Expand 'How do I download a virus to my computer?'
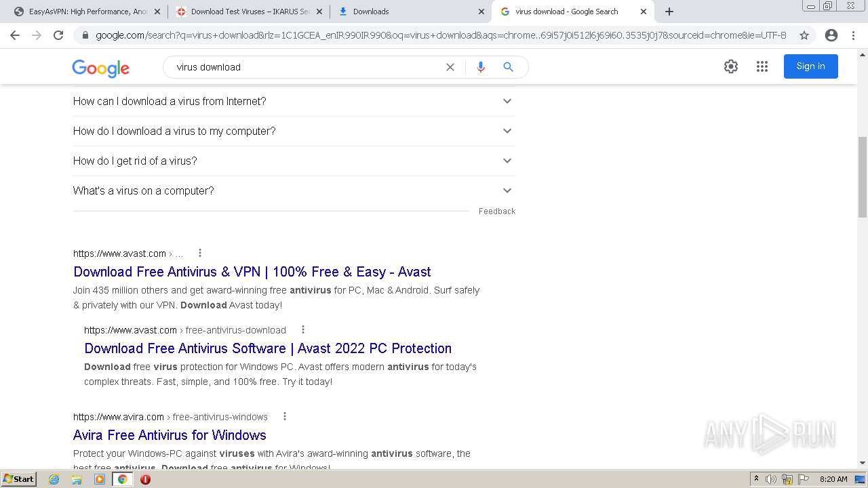Viewport: 868px width, 488px height. click(x=293, y=131)
